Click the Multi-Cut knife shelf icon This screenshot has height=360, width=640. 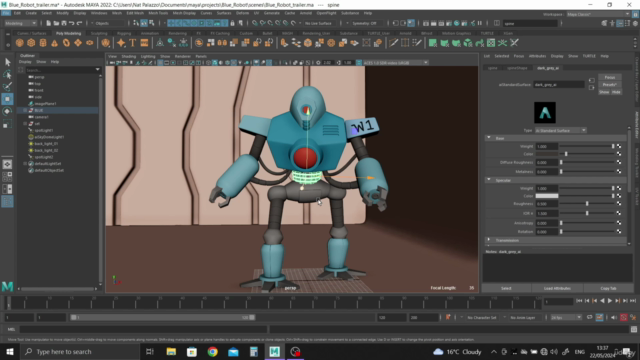pos(393,43)
